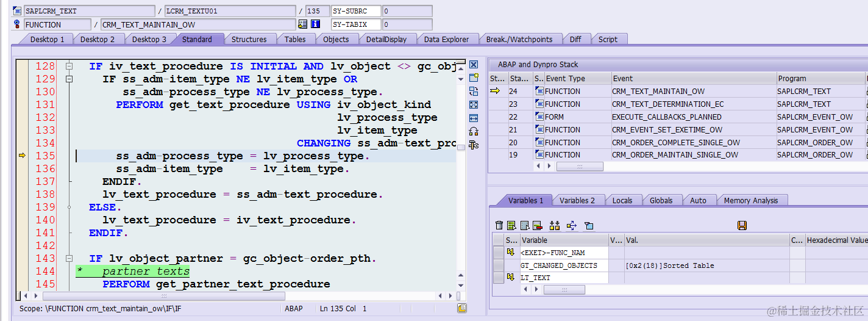Click the Hexadecimal Value column header
This screenshot has height=321, width=868.
pyautogui.click(x=836, y=240)
